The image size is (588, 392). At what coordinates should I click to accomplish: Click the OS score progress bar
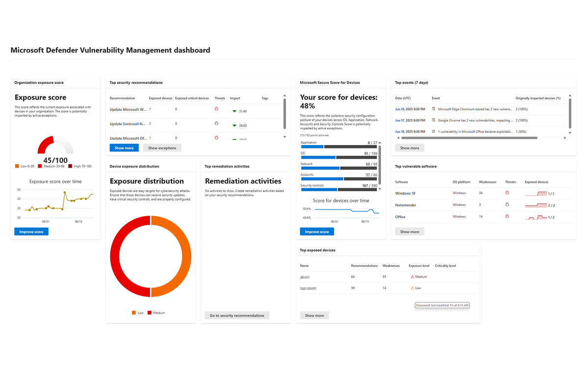339,157
